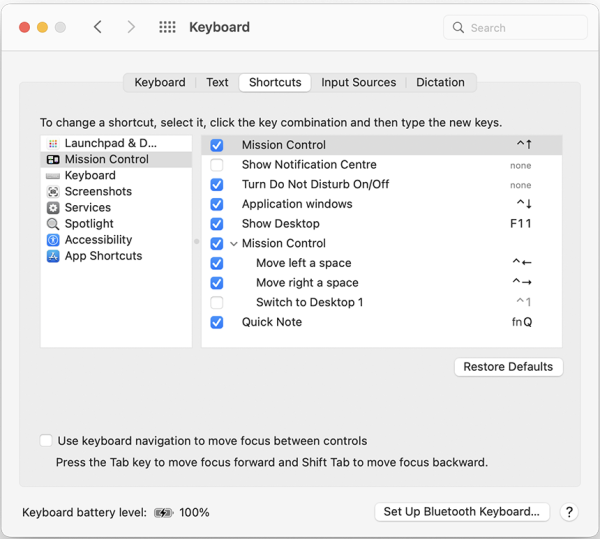Screen dimensions: 600x539
Task: Disable Turn Do Not Disturb On/Off shortcut
Action: tap(217, 184)
